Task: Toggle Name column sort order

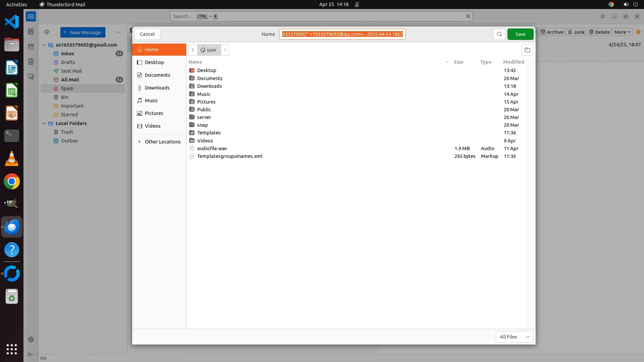Action: [196, 62]
